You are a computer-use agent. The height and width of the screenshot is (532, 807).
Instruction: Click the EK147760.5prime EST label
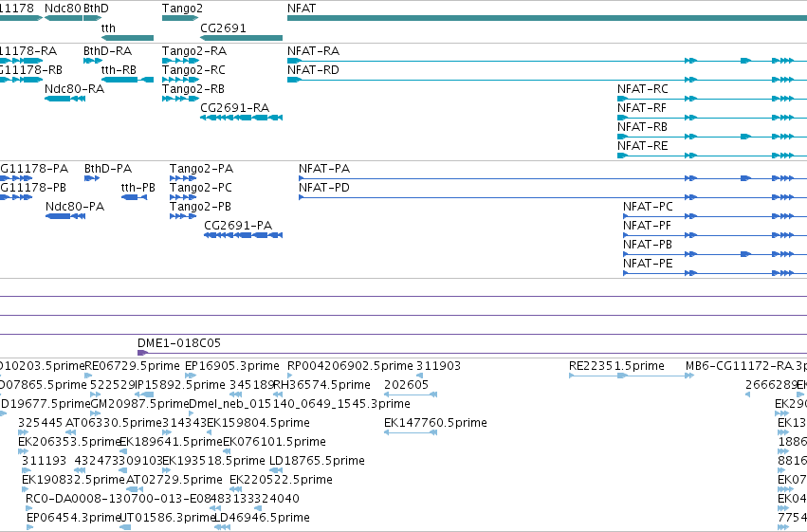click(x=435, y=423)
